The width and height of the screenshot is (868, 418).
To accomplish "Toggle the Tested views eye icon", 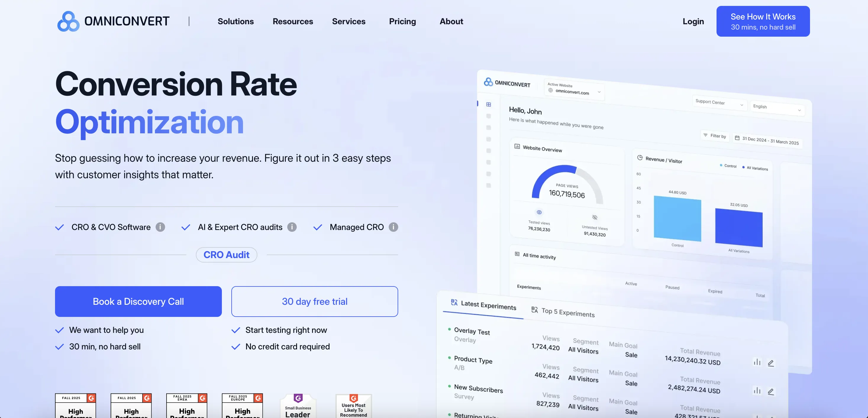I will tap(539, 212).
